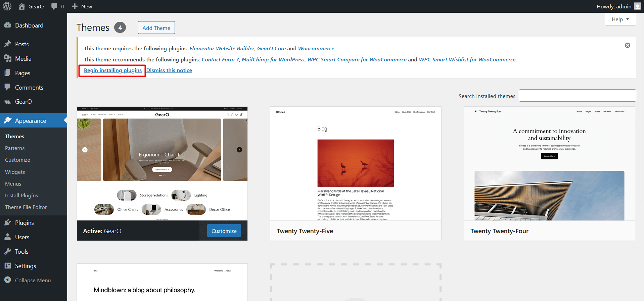644x301 pixels.
Task: Click the Plugins plug icon
Action: click(8, 222)
